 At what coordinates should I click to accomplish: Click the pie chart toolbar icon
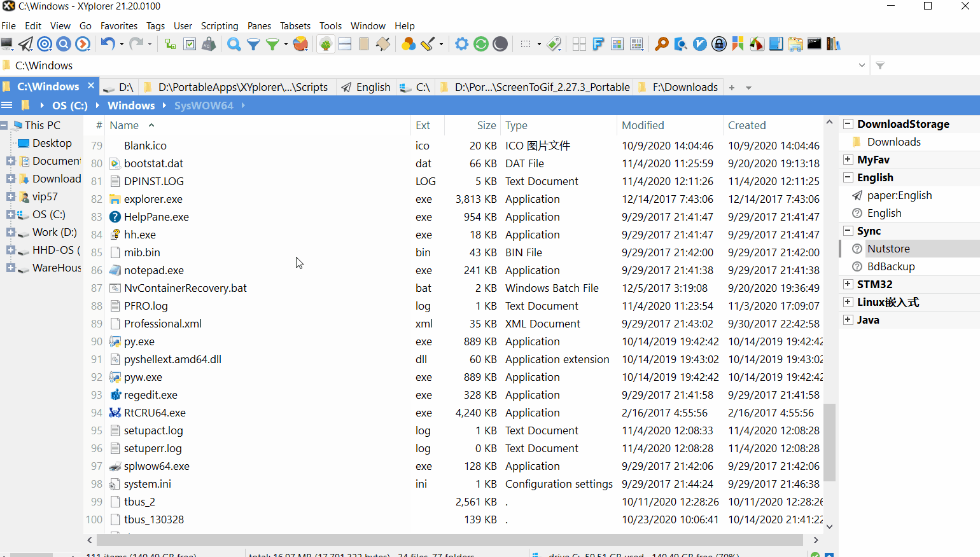(x=300, y=44)
